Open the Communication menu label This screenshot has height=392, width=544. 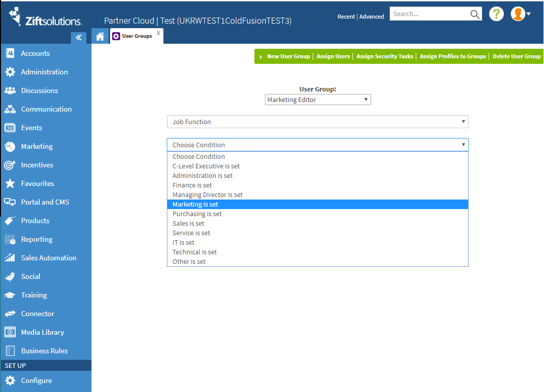click(x=46, y=109)
